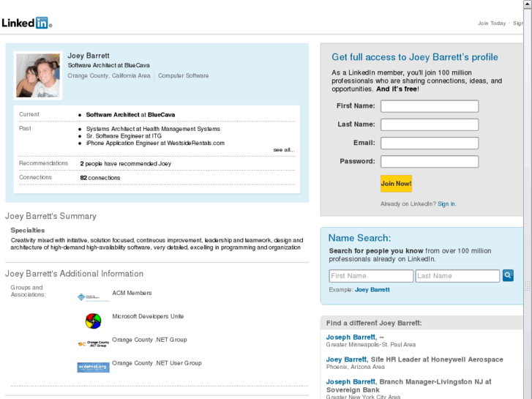Click Sr. Software Engineer at ITG
This screenshot has width=532, height=399.
(x=124, y=136)
